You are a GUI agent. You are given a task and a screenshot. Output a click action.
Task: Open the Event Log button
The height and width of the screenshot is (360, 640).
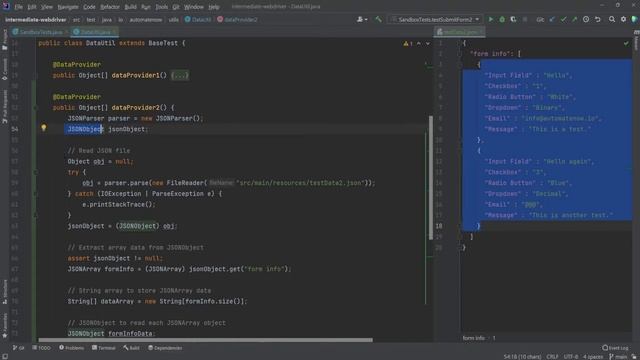[616, 348]
